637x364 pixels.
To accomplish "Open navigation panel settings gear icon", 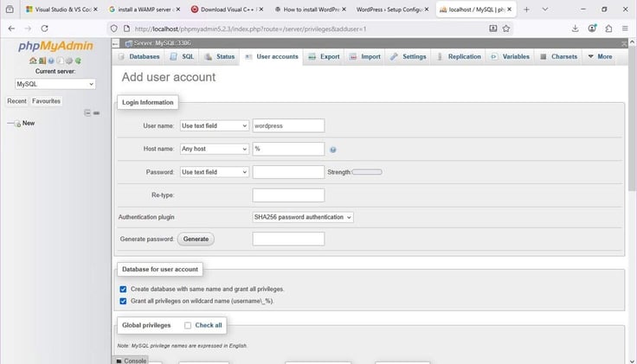I will pyautogui.click(x=69, y=61).
